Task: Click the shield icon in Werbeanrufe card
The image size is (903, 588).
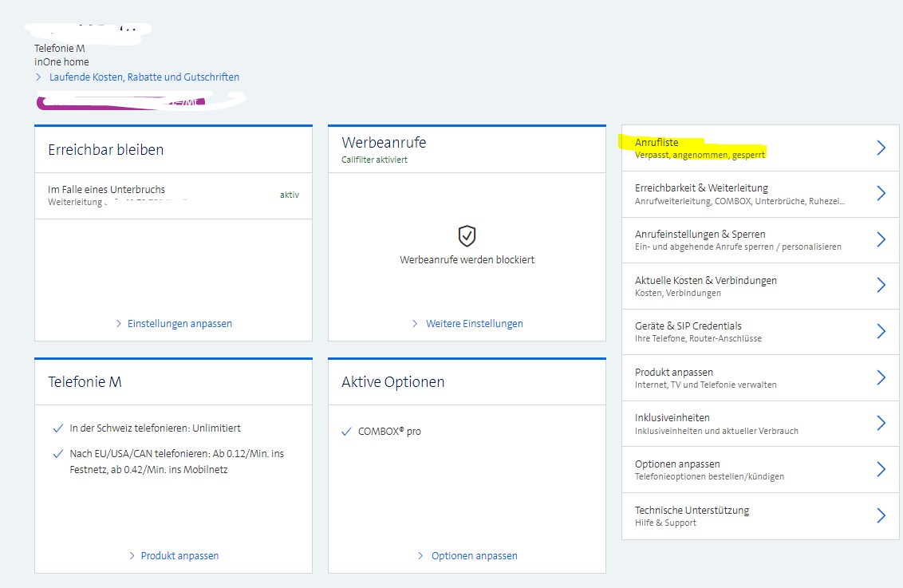Action: click(x=467, y=235)
